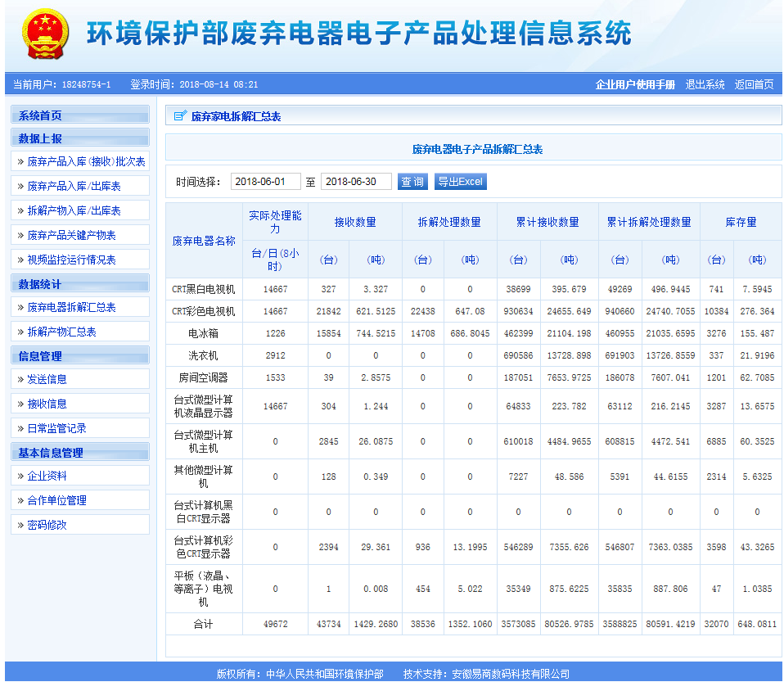Click the end date field 2018-06-30
This screenshot has width=784, height=682.
355,182
